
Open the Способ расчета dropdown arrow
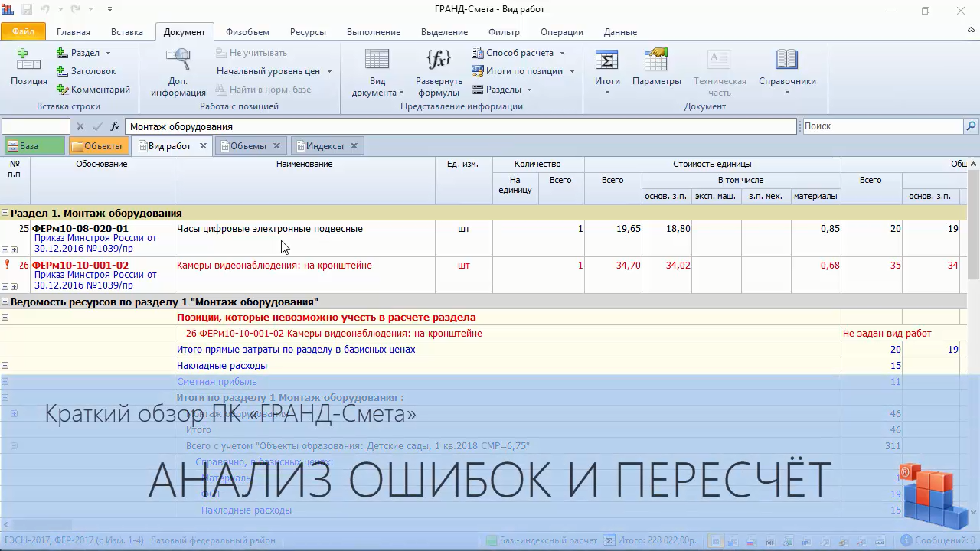(562, 53)
